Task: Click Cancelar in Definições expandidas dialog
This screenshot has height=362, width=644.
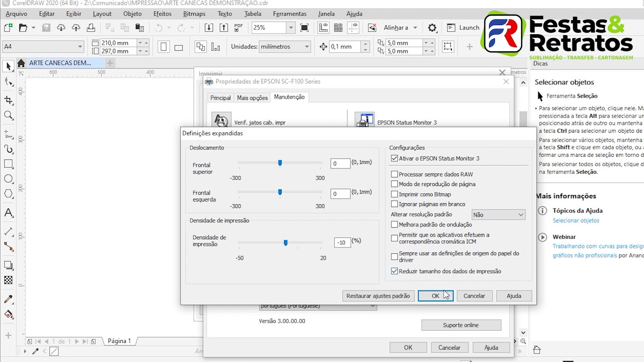Action: click(474, 296)
